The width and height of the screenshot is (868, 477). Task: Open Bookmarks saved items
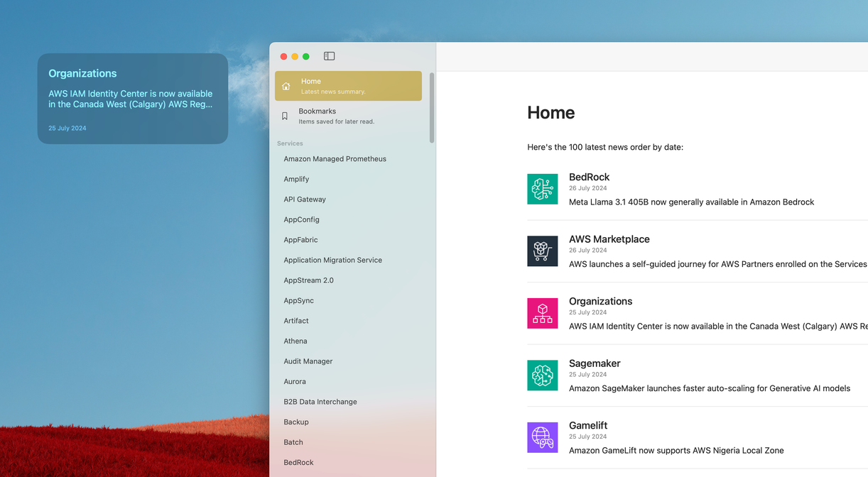[x=348, y=116]
